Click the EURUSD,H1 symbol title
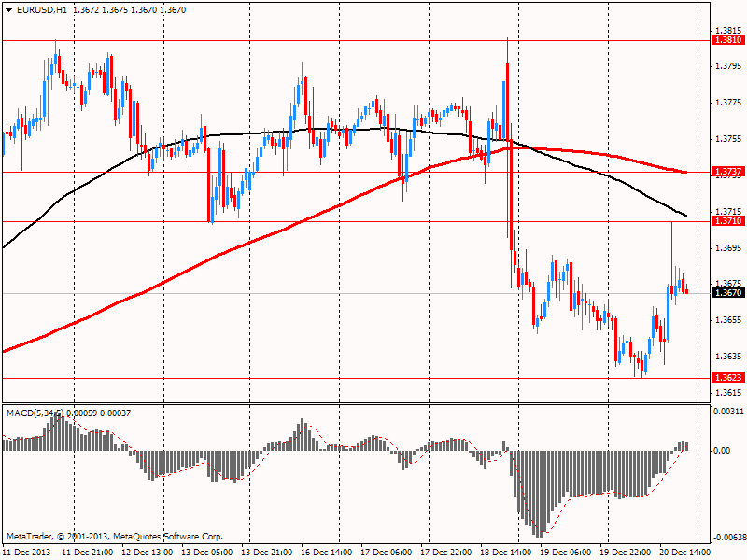The width and height of the screenshot is (747, 560). coord(41,10)
